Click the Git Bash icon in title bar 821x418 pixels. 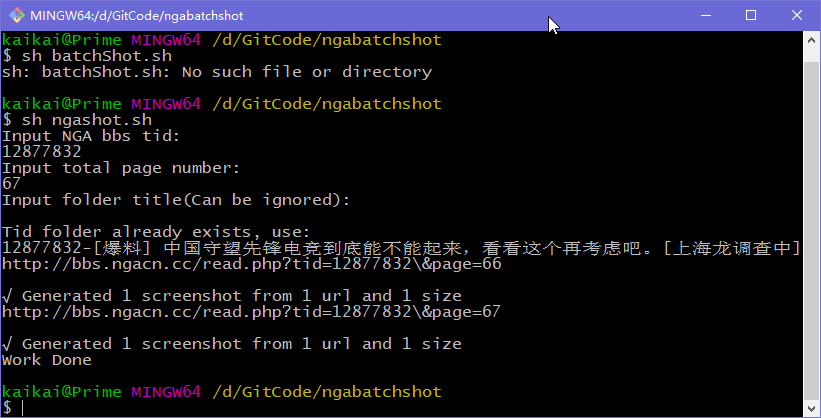click(17, 15)
